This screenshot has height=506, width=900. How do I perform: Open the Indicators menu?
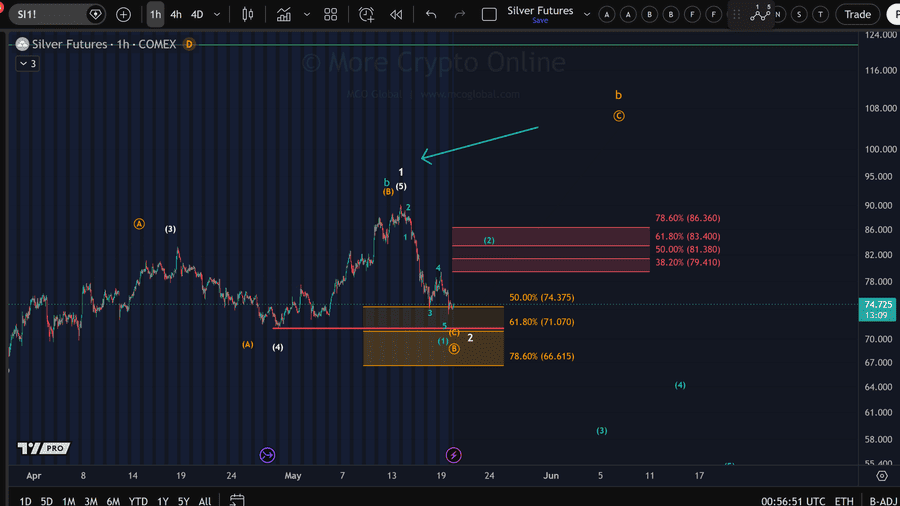click(284, 14)
